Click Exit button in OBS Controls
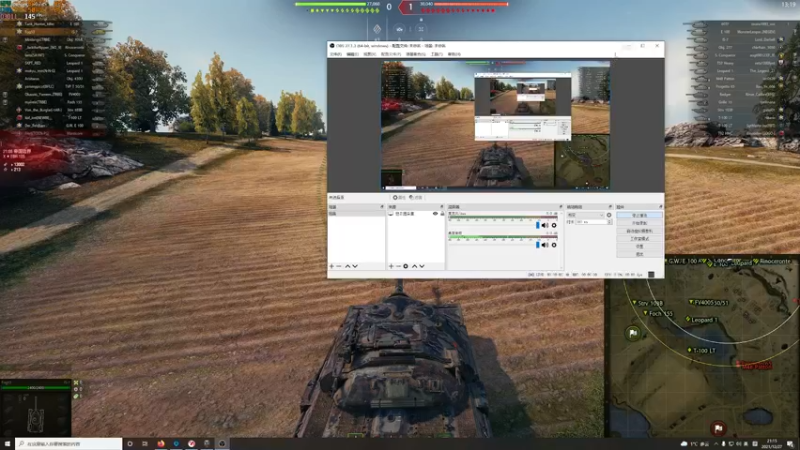 coord(639,254)
